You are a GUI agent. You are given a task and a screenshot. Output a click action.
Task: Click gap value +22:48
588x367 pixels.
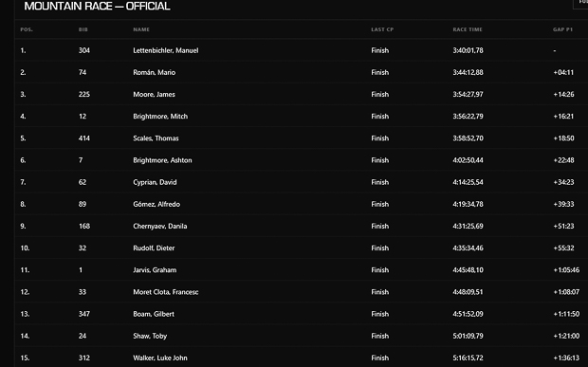tap(563, 160)
